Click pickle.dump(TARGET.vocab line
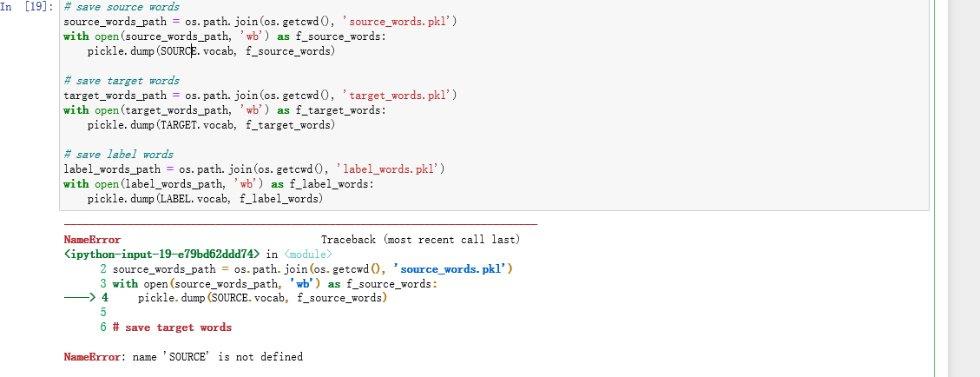The width and height of the screenshot is (980, 377). [x=211, y=125]
